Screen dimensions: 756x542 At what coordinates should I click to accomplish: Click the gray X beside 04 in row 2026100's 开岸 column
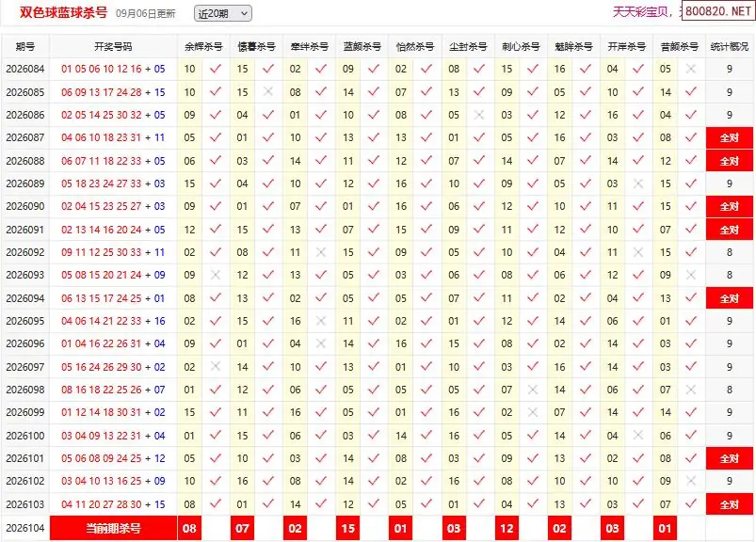pos(638,435)
